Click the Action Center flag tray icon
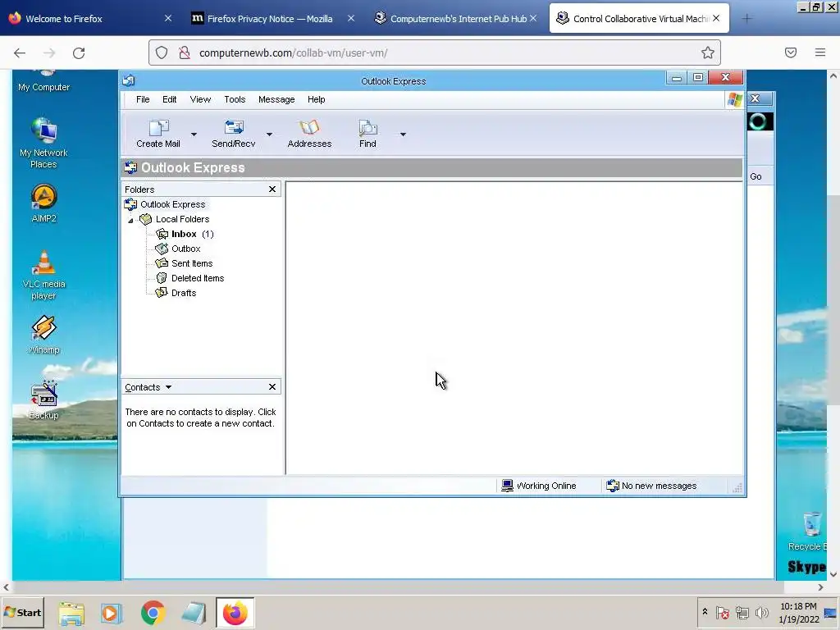The image size is (840, 630). 722,612
